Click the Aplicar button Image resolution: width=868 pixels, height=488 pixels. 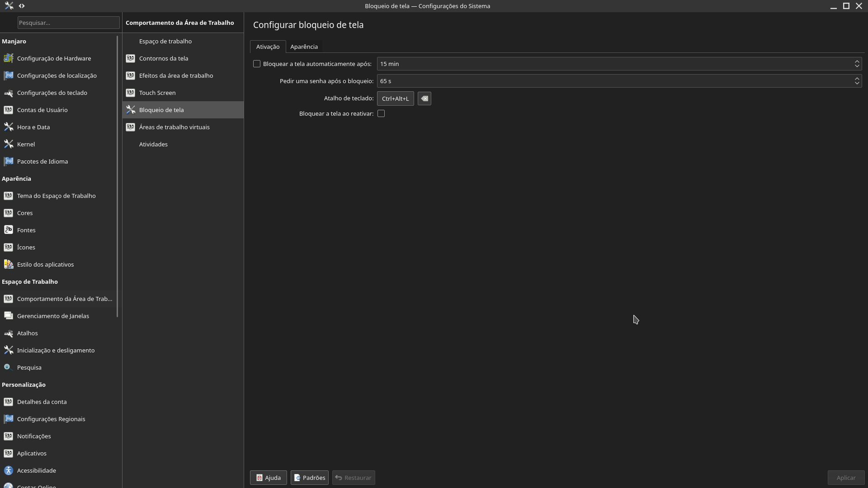point(845,477)
